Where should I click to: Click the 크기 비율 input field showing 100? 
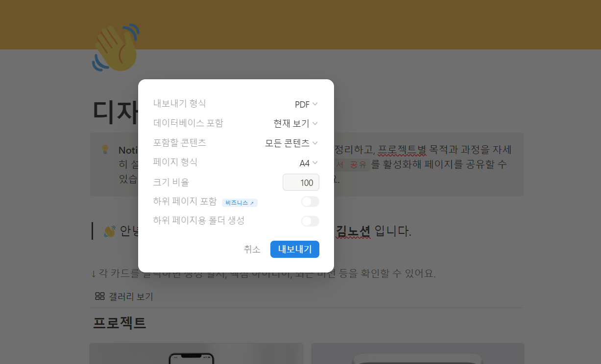click(x=301, y=182)
